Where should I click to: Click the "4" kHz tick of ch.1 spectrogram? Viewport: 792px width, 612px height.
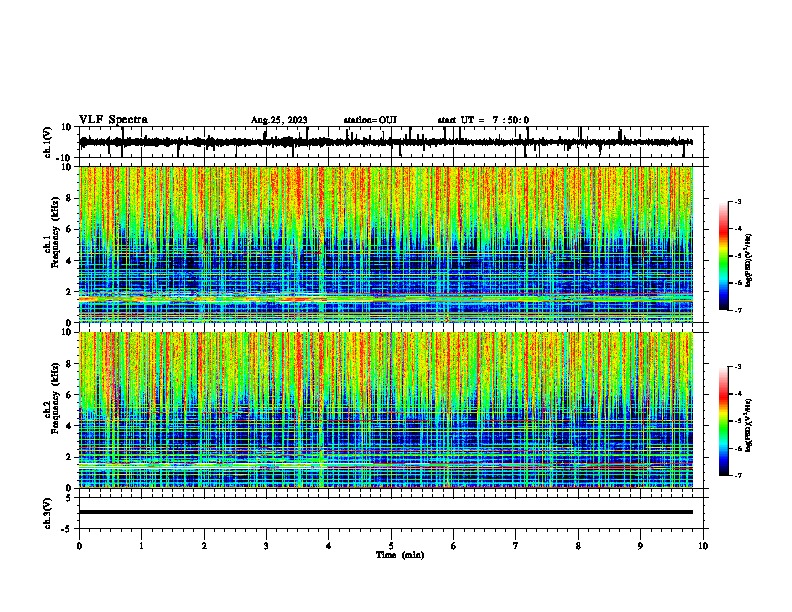[69, 261]
